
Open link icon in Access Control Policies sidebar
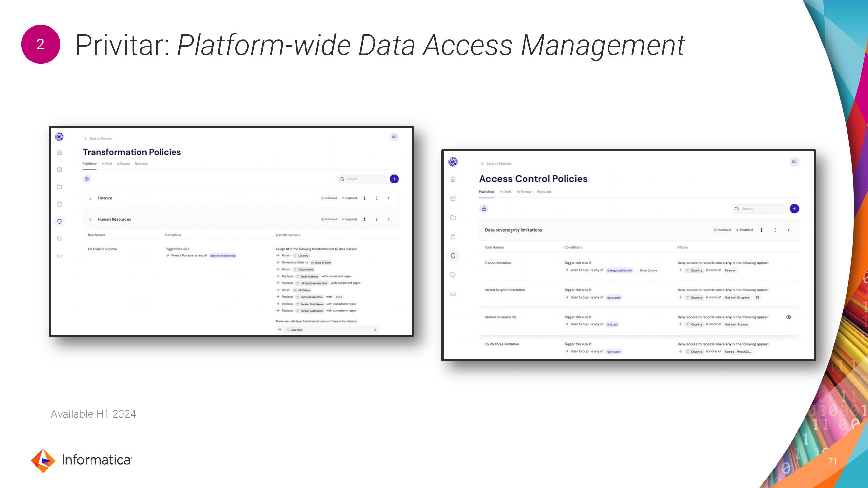pos(453,294)
